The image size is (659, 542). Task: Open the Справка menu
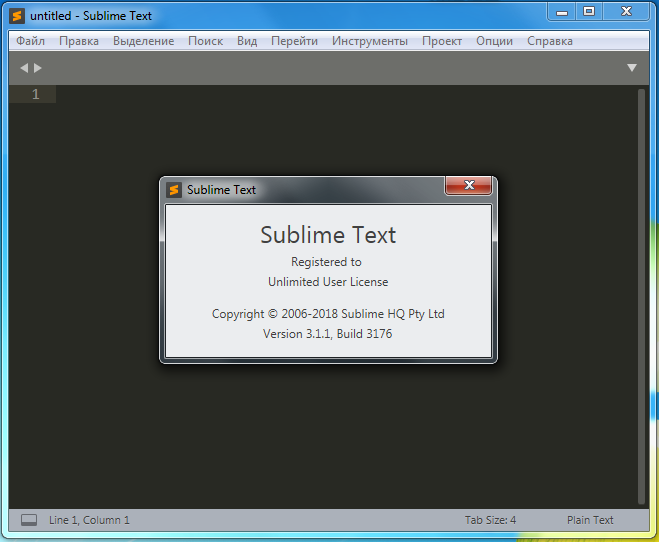[550, 41]
